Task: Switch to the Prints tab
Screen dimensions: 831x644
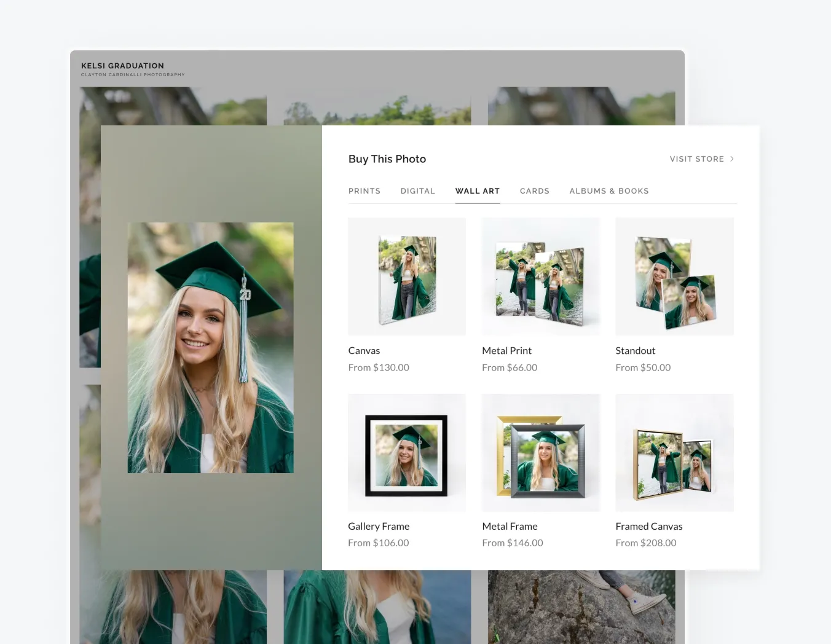Action: (364, 190)
